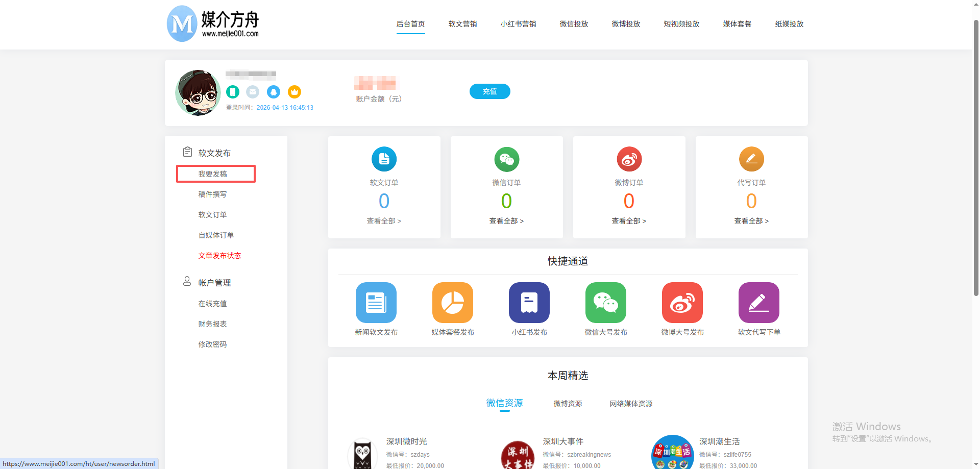
Task: Click the green phone verification badge
Action: pyautogui.click(x=233, y=92)
